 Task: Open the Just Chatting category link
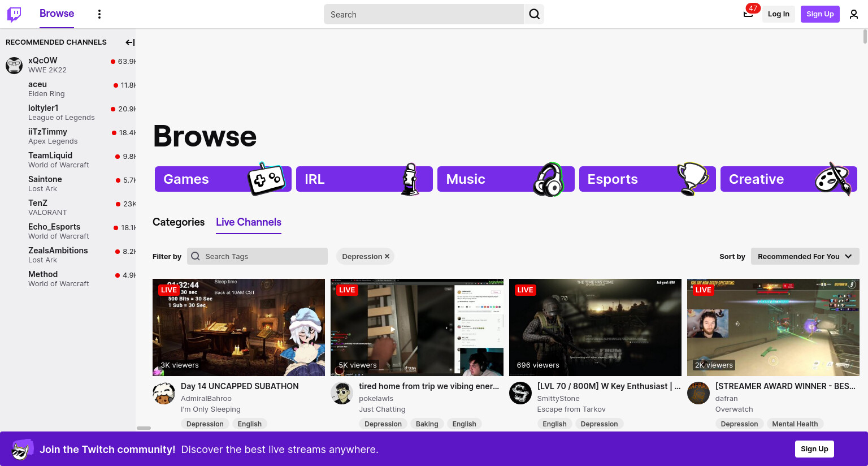(x=382, y=409)
